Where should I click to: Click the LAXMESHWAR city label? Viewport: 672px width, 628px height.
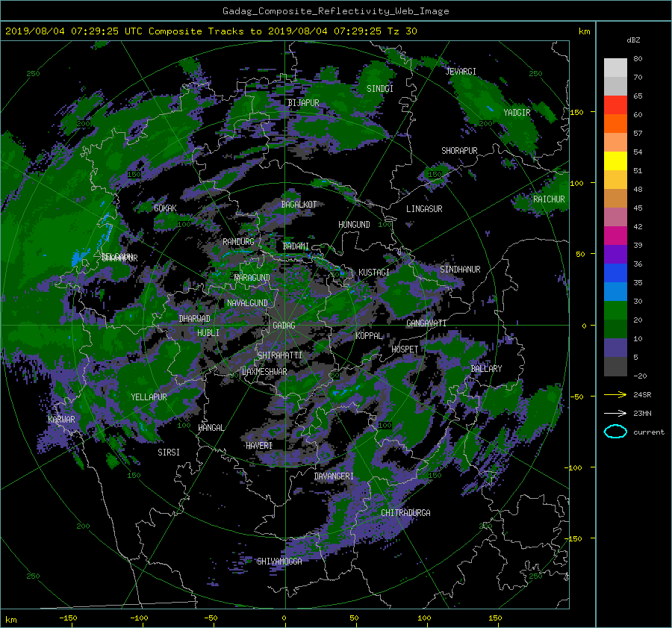click(264, 372)
